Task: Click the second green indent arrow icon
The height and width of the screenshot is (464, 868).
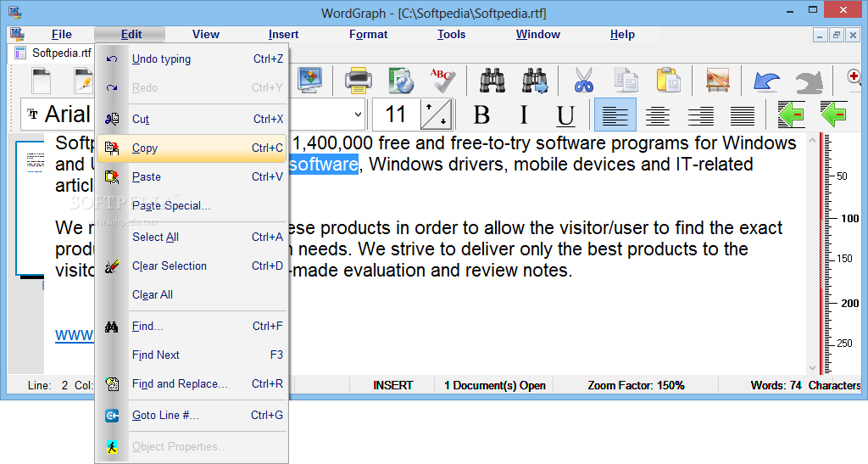Action: 834,115
